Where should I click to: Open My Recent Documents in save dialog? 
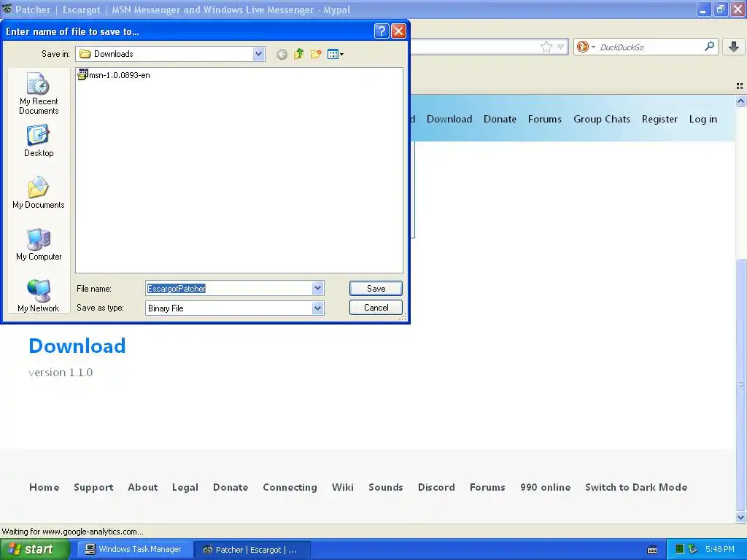click(x=39, y=93)
